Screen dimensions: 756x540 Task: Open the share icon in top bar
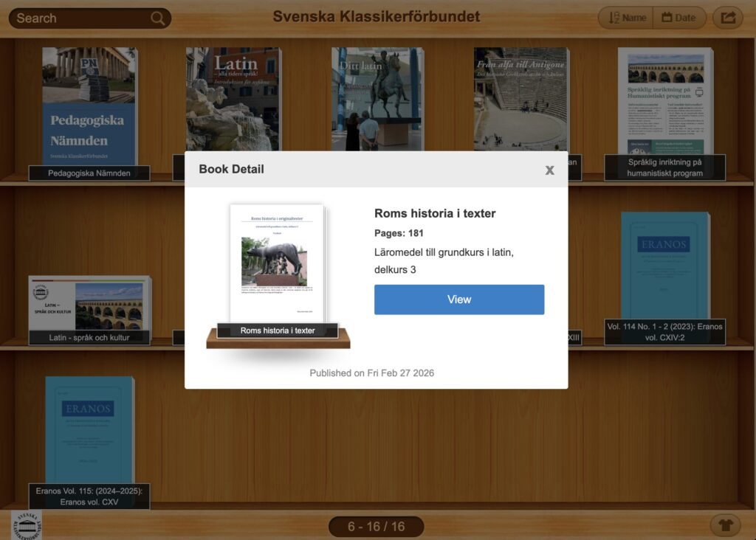click(x=727, y=18)
